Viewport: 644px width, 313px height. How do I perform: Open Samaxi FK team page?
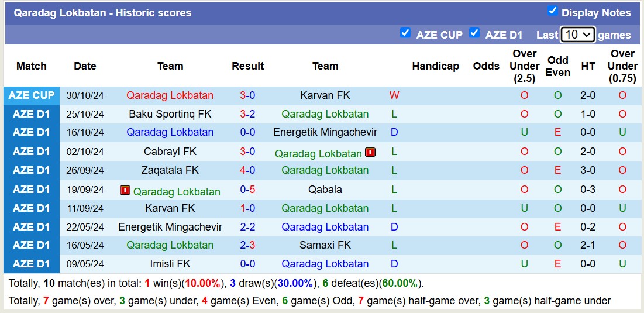(325, 245)
